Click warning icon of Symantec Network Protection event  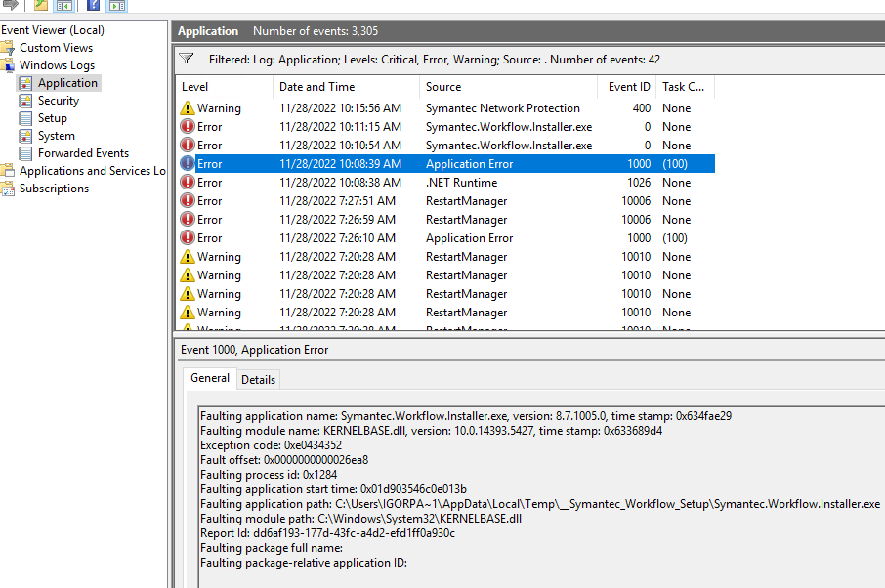point(188,108)
